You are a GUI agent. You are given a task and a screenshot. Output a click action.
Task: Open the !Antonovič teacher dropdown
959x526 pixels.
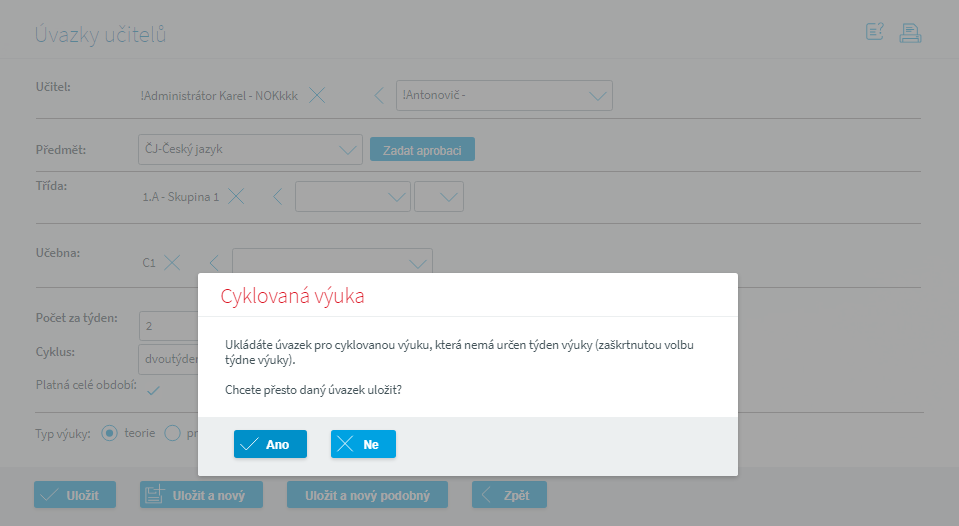click(504, 96)
